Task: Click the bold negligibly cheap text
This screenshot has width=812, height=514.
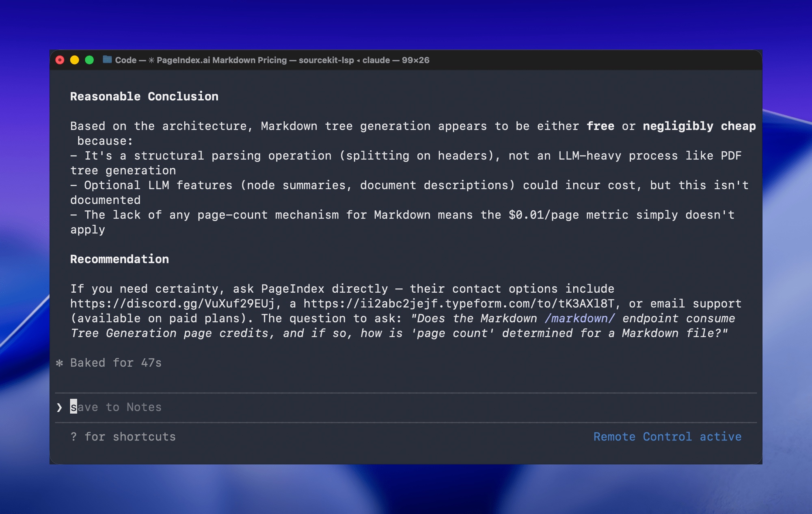Action: (699, 126)
